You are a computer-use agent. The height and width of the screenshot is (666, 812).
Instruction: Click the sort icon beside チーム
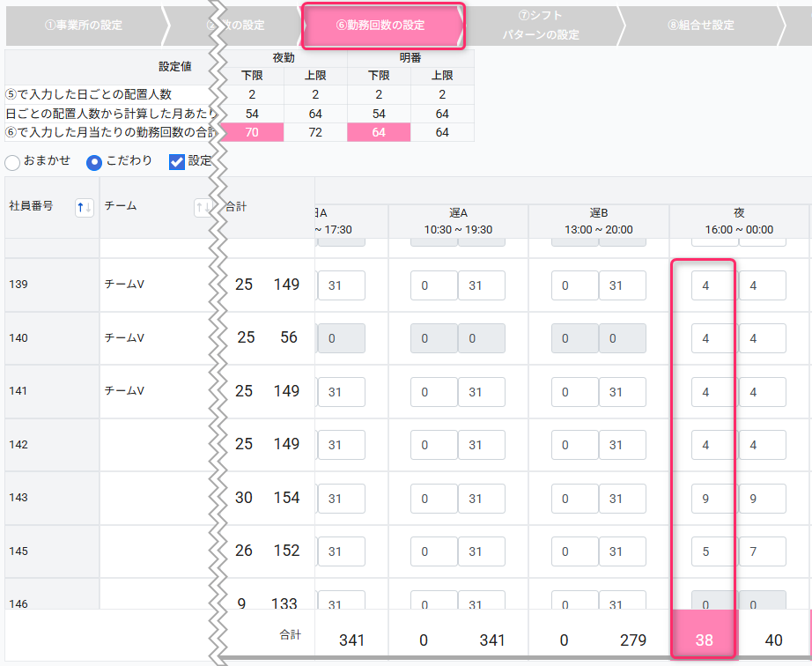(x=203, y=207)
